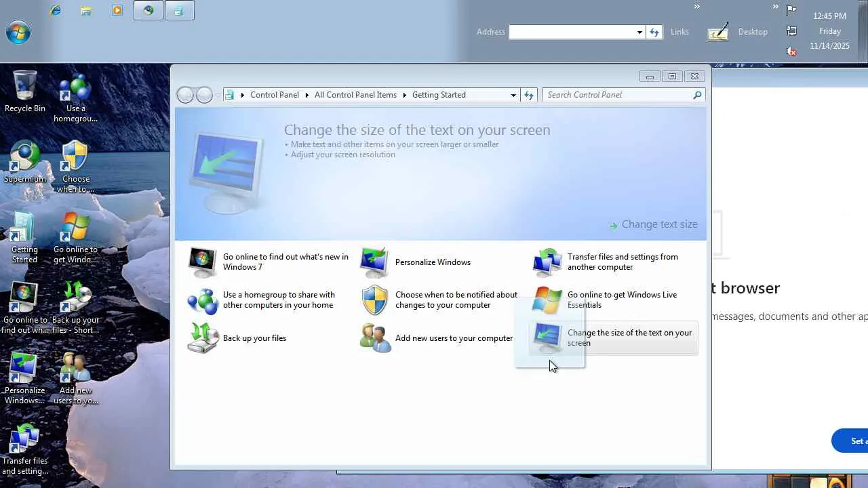Click the Control Panel breadcrumb
This screenshot has width=868, height=488.
click(275, 95)
